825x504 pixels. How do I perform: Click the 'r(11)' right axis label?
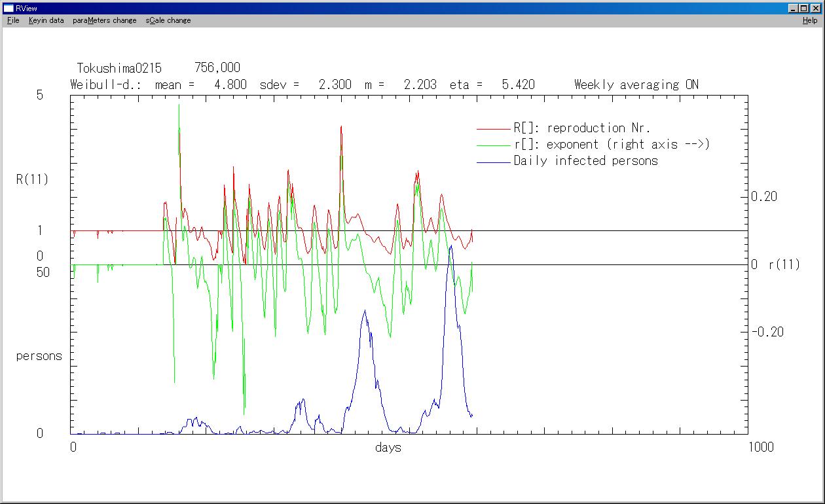tap(784, 265)
